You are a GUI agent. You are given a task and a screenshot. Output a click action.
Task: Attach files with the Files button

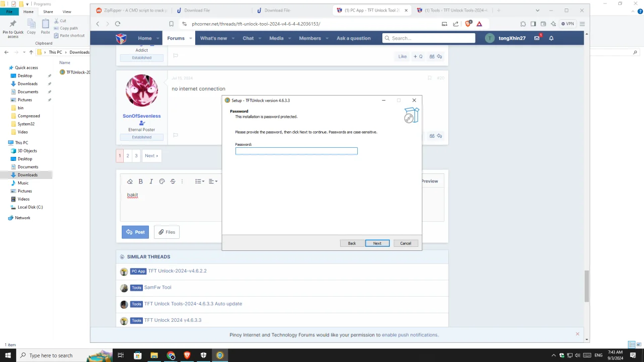167,232
